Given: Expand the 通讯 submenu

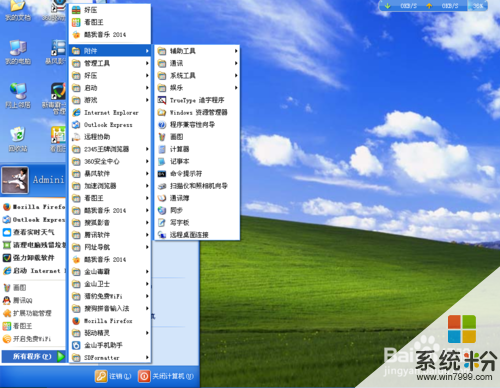Looking at the screenshot, I should tap(197, 63).
